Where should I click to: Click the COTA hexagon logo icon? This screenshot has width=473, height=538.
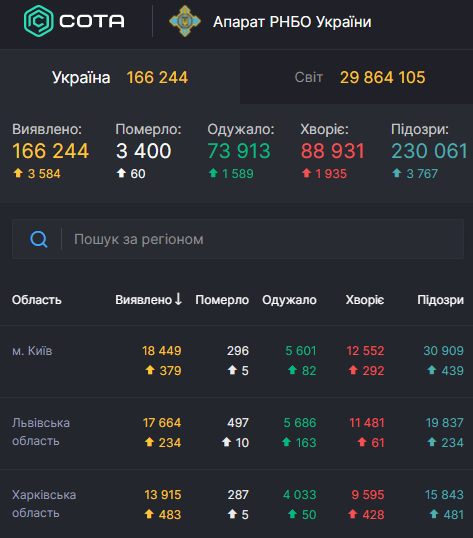pyautogui.click(x=38, y=21)
